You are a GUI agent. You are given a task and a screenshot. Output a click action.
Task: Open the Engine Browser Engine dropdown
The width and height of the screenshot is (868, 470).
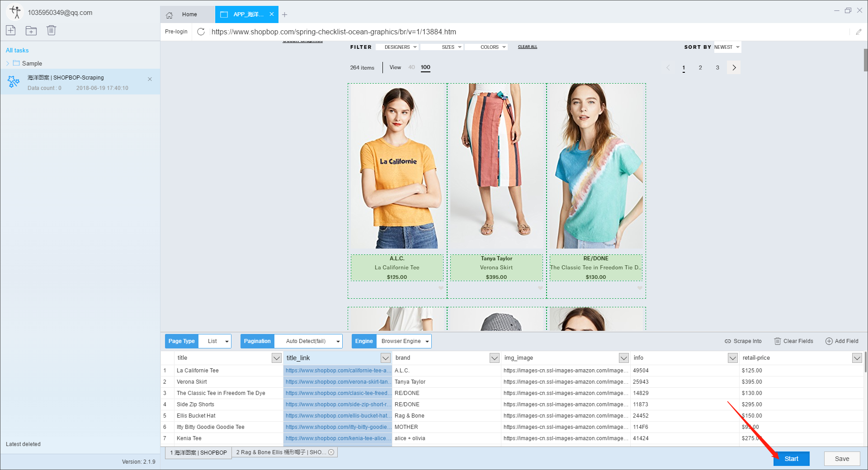(404, 341)
